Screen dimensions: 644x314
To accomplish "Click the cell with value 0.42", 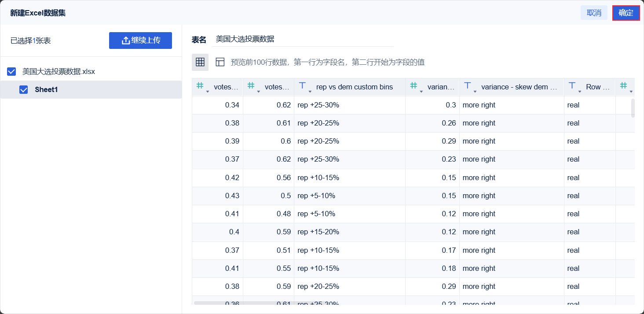I will (x=217, y=178).
